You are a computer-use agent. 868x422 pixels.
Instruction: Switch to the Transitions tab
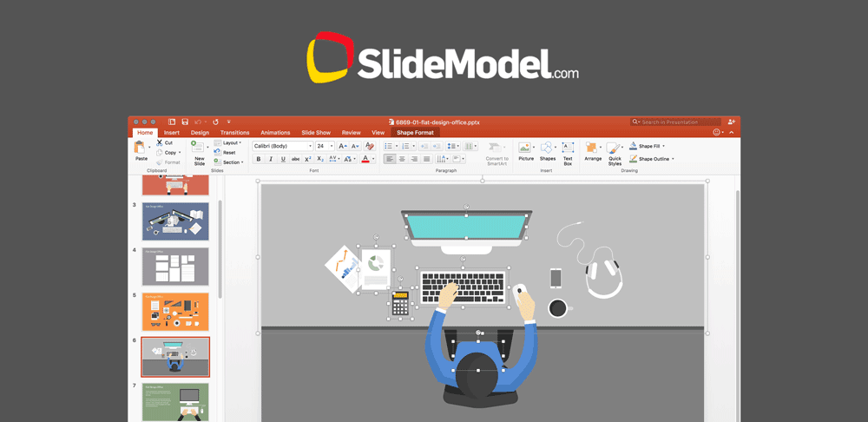234,133
